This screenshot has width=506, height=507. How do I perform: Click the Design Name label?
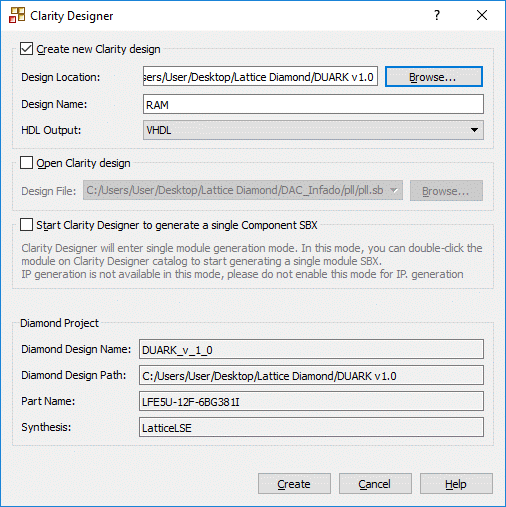54,104
